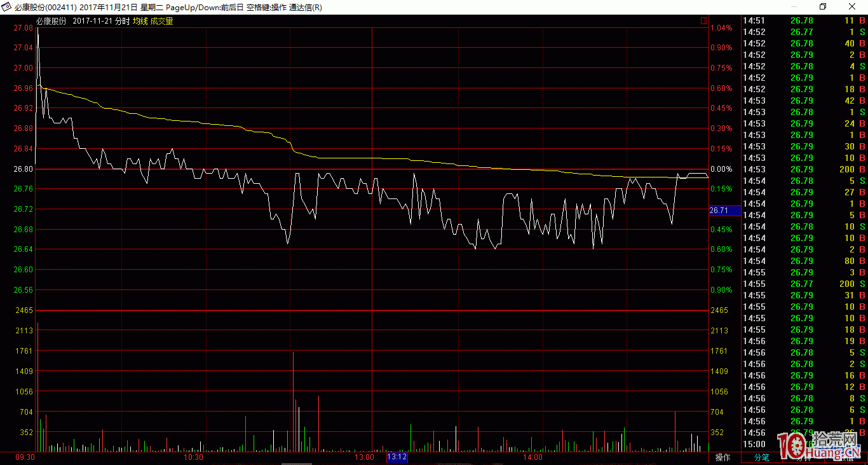Image resolution: width=868 pixels, height=465 pixels.
Task: Click the 1.04% percentage axis label
Action: click(721, 28)
